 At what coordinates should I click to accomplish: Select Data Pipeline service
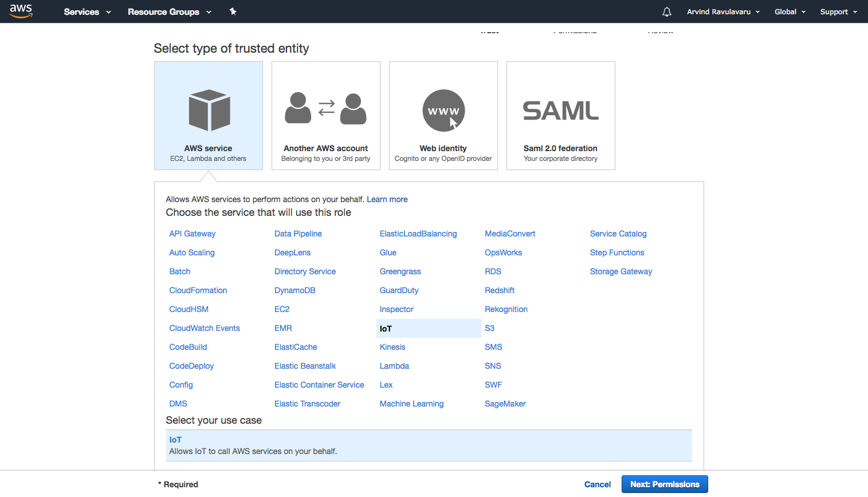tap(298, 234)
